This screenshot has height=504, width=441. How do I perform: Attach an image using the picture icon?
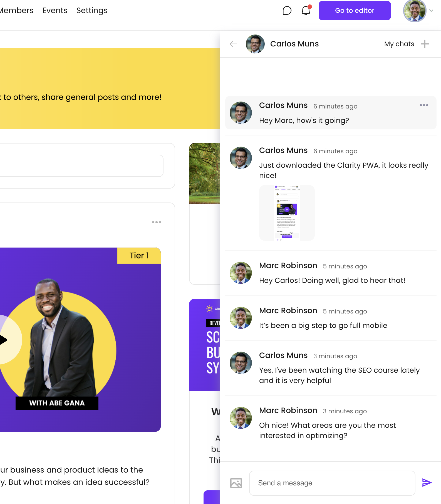point(236,483)
